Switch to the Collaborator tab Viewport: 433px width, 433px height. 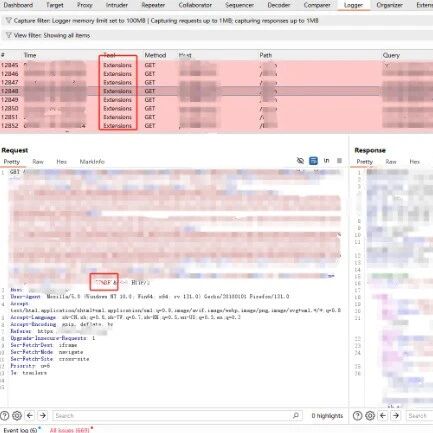pyautogui.click(x=195, y=5)
